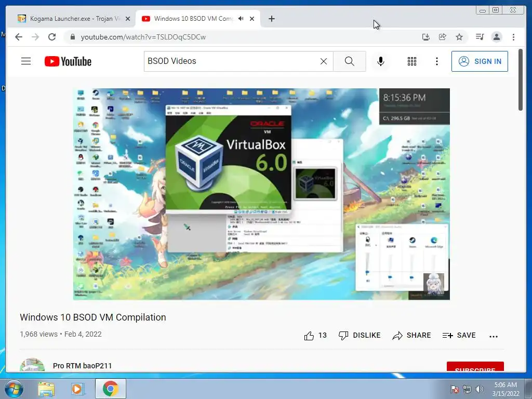Screen dimensions: 532x399
Task: Click the SHARE button
Action: [x=411, y=335]
